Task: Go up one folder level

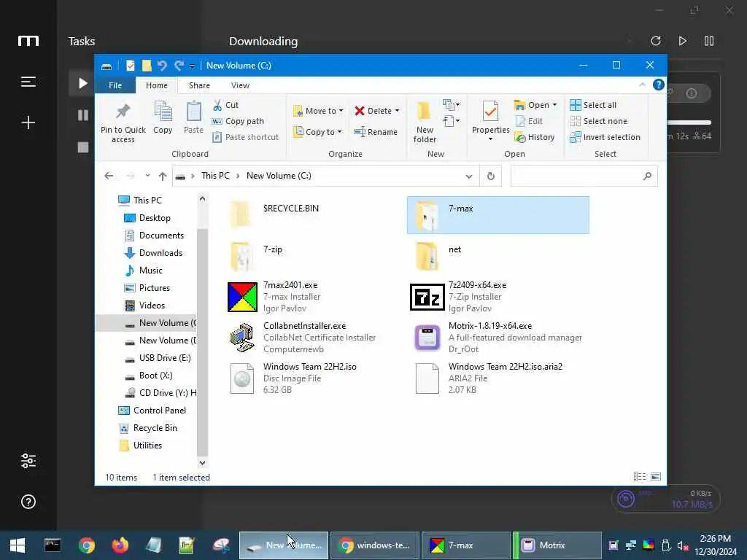Action: coord(163,176)
